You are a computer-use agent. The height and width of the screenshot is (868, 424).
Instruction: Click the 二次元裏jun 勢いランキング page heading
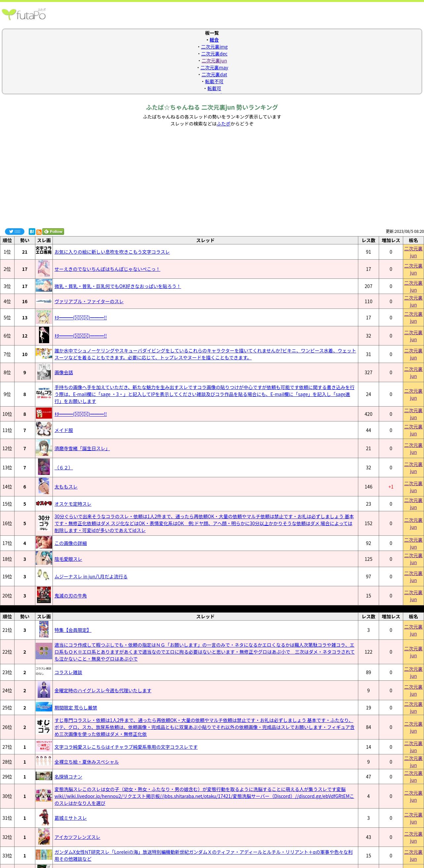212,107
